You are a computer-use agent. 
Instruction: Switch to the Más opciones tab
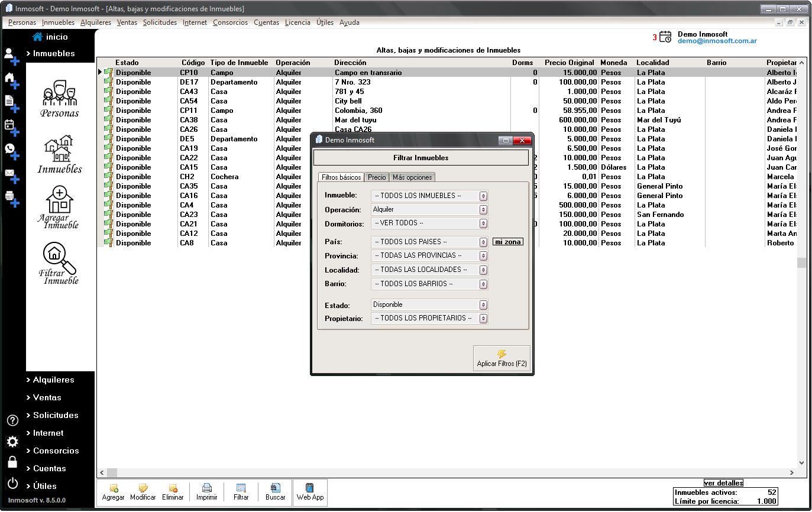(x=412, y=177)
